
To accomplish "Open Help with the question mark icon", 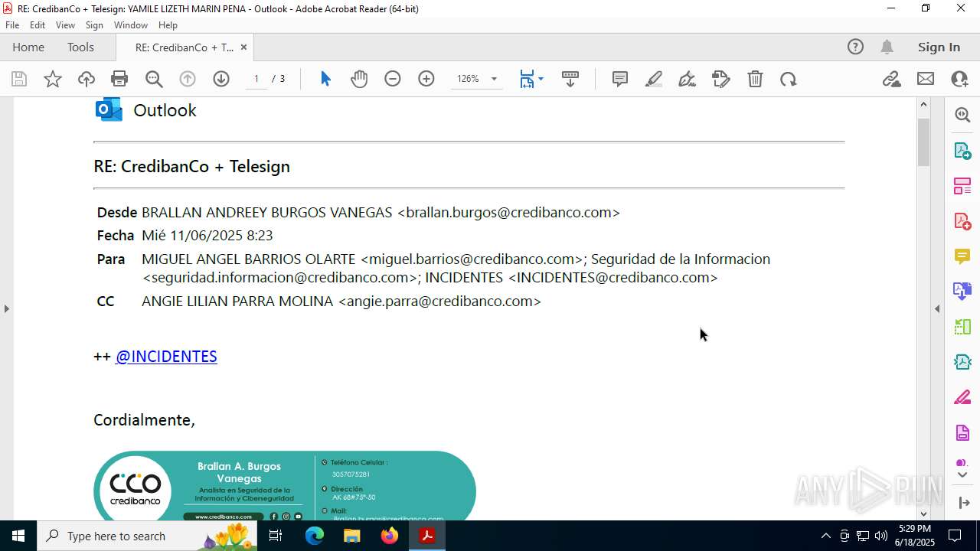I will (855, 47).
